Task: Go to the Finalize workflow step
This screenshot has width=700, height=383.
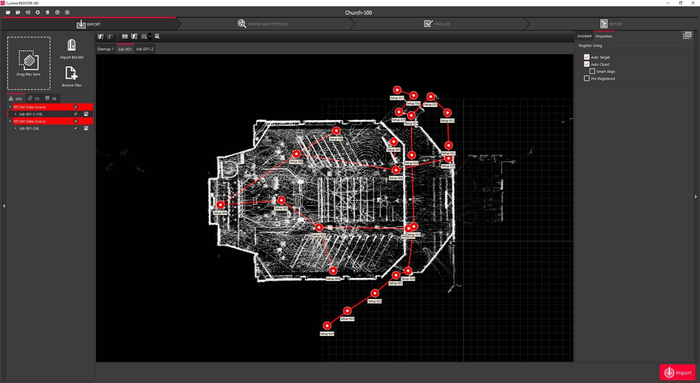Action: (437, 24)
